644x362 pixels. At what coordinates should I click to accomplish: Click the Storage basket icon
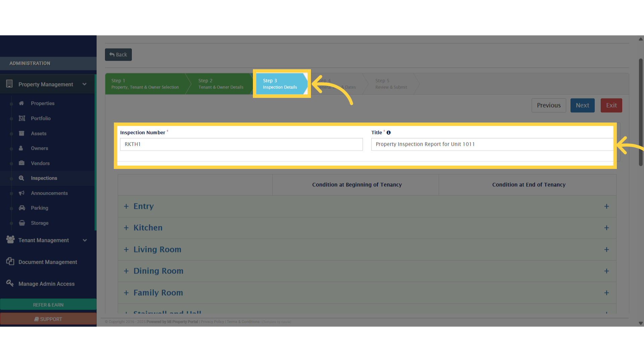pos(22,223)
